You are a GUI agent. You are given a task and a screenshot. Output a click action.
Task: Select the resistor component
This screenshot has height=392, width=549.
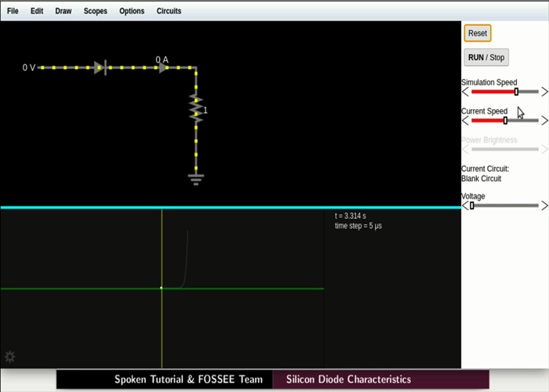(x=195, y=108)
